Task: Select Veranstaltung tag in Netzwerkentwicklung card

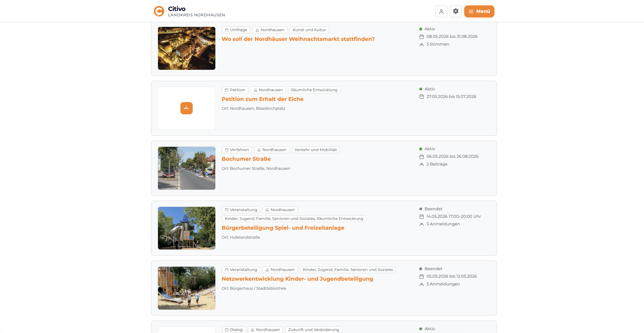Action: 241,269
